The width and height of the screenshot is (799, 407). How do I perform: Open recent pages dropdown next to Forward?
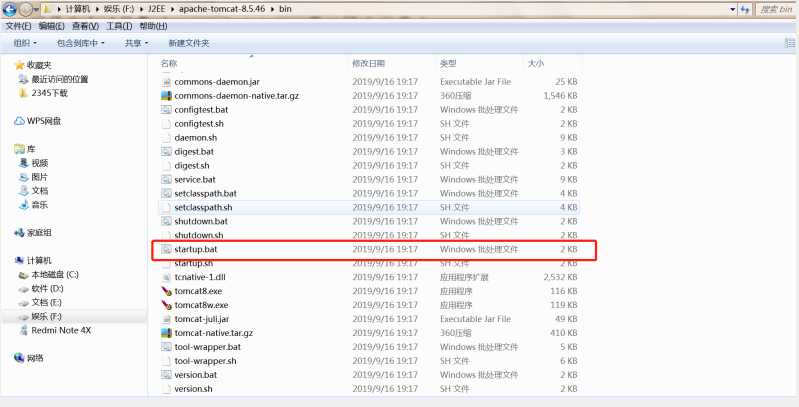click(36, 9)
